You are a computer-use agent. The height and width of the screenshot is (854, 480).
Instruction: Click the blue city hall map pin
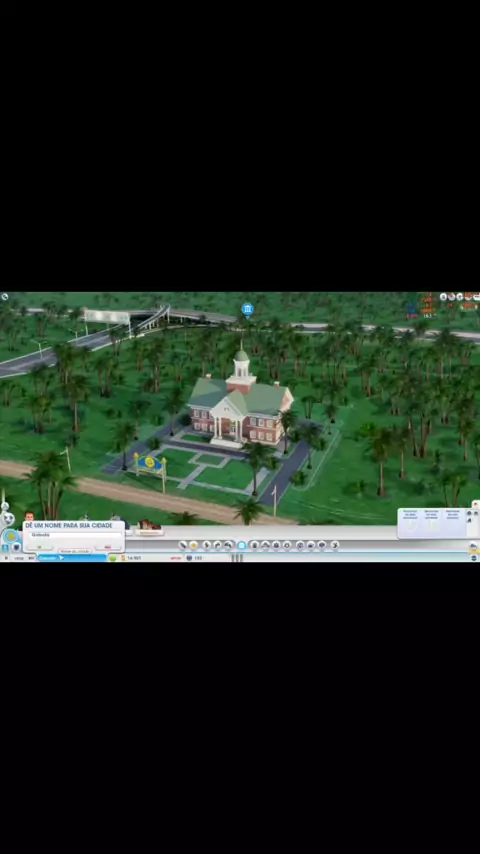coord(247,310)
